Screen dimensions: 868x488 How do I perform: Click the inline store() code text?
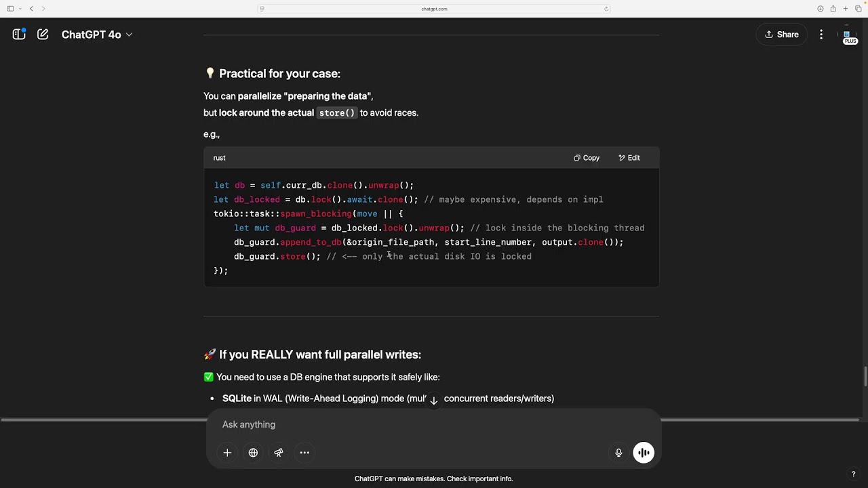click(337, 113)
